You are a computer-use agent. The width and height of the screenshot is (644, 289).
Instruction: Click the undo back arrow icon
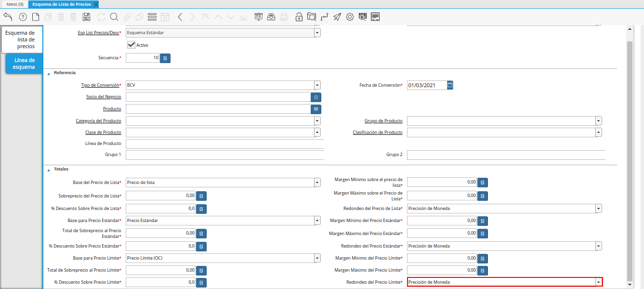[8, 17]
